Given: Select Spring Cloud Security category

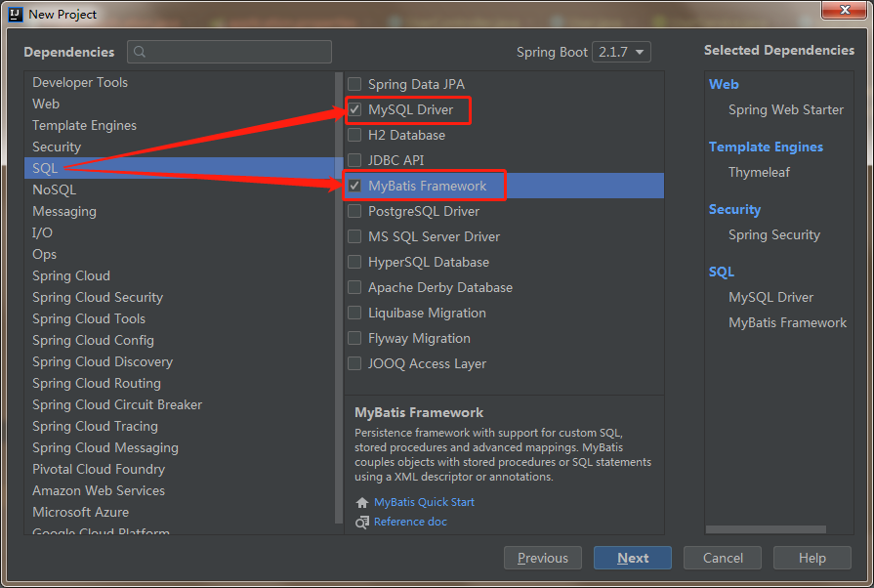Looking at the screenshot, I should click(x=180, y=297).
